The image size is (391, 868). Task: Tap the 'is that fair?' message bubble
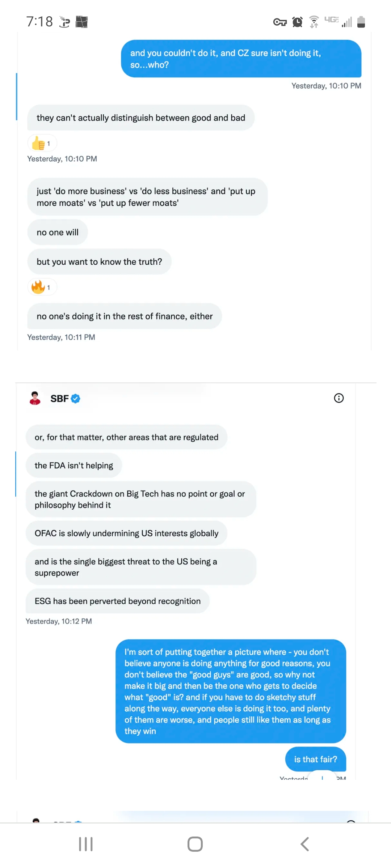(315, 759)
